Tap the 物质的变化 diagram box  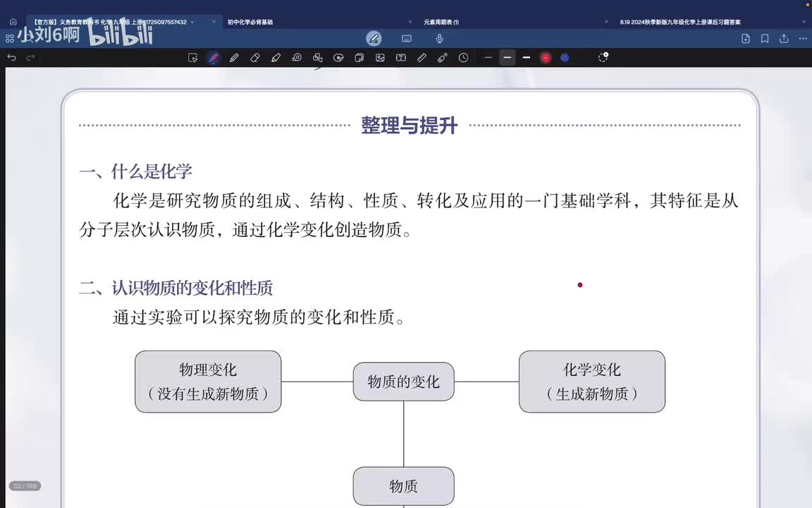[403, 382]
